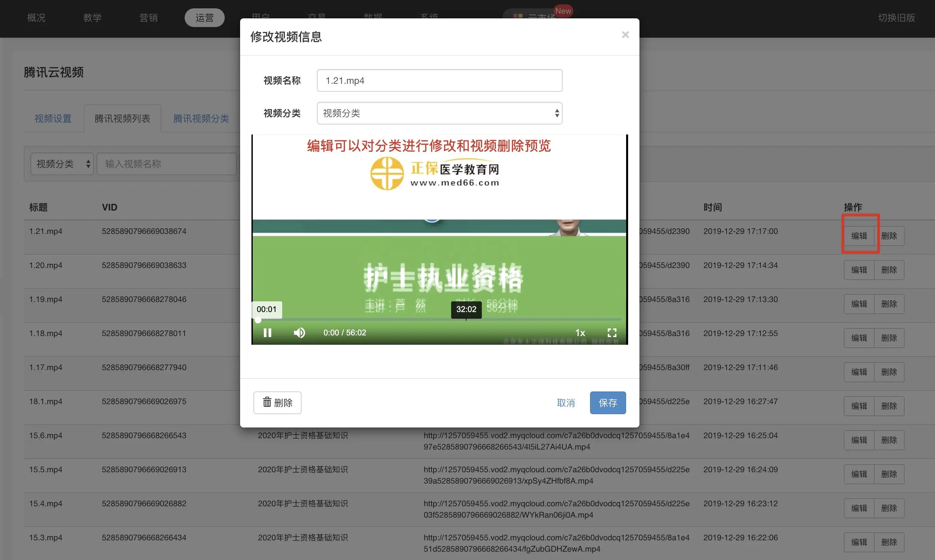Click the 视频名称 input field
The height and width of the screenshot is (560, 935).
pos(439,80)
